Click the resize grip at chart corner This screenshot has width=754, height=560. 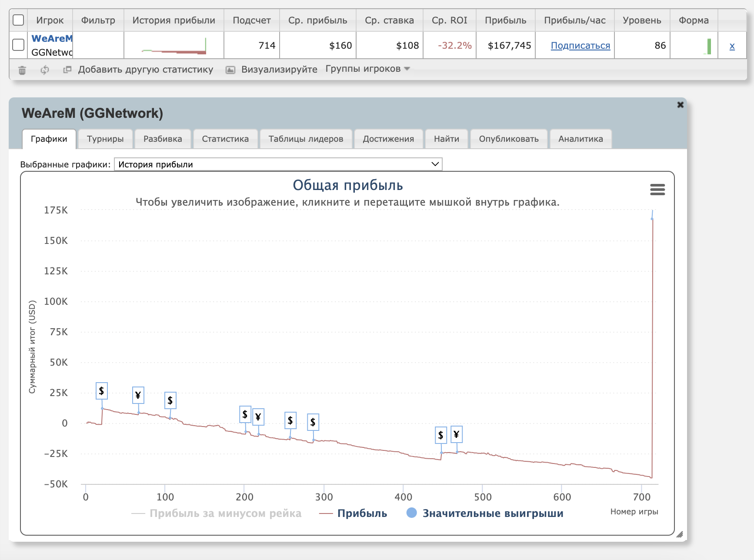(680, 534)
